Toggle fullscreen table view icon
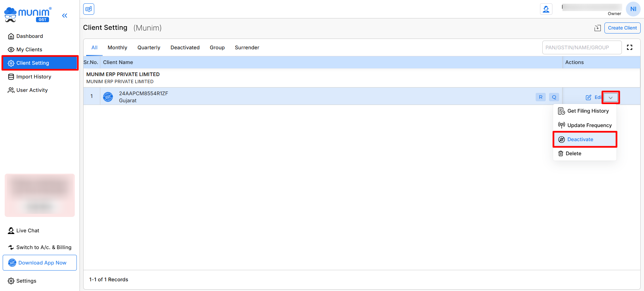644x291 pixels. tap(630, 48)
